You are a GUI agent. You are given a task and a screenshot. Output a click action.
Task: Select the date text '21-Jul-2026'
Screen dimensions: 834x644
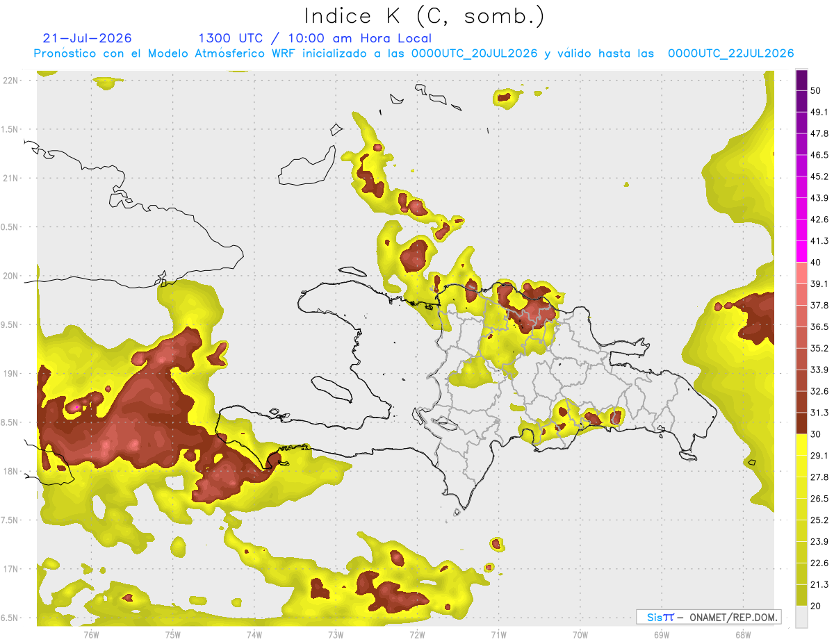pos(87,38)
